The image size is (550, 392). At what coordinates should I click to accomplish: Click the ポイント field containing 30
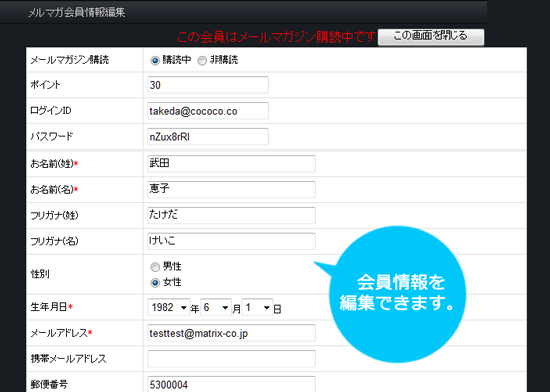pyautogui.click(x=208, y=85)
